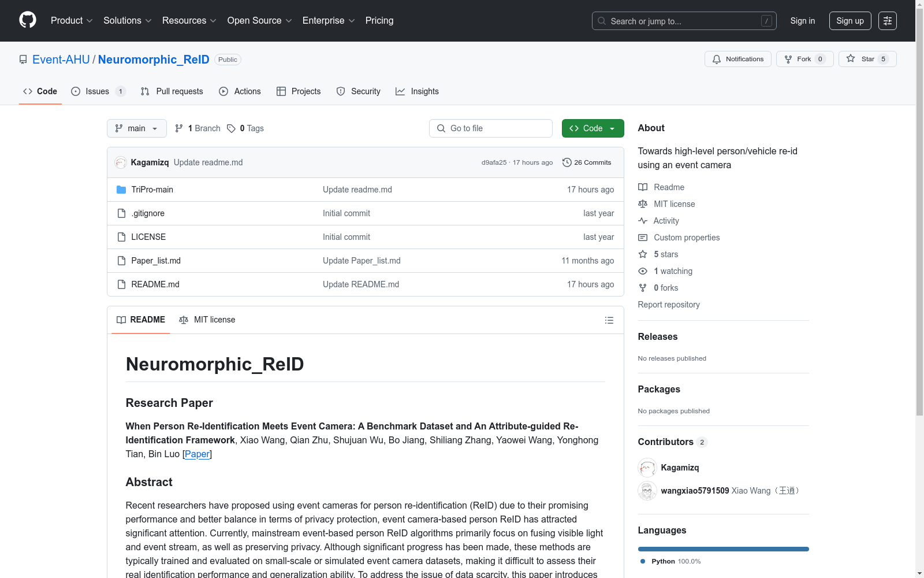The image size is (924, 578).
Task: Select the Code repository tab
Action: (x=40, y=91)
